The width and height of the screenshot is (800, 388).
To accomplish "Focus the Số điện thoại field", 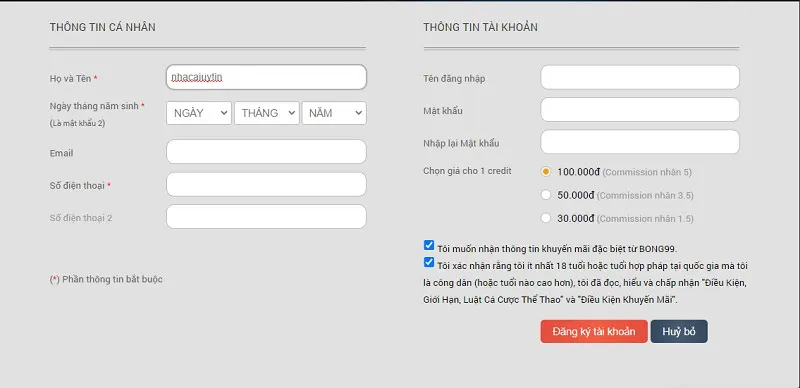I will (x=266, y=184).
